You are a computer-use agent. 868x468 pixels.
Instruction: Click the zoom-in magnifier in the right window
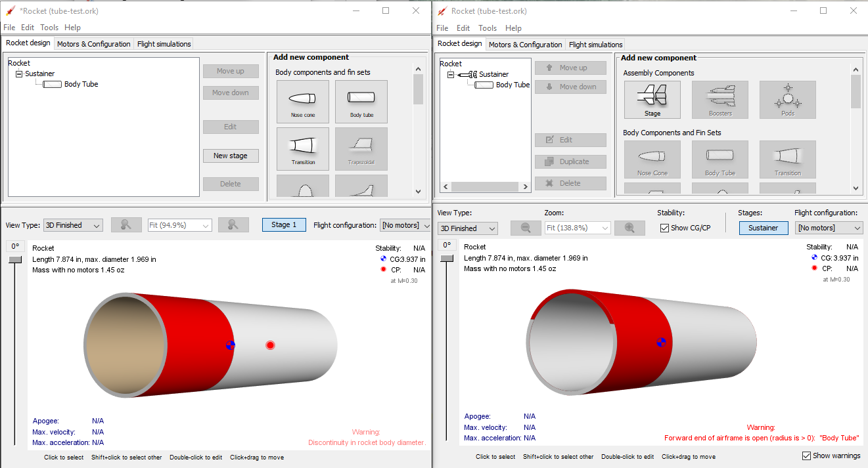629,228
